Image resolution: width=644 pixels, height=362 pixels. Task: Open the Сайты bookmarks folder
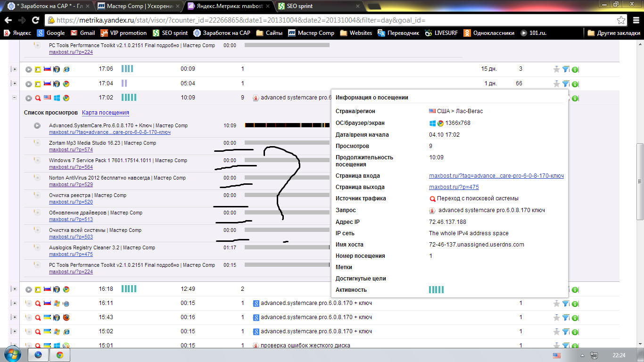(x=269, y=33)
